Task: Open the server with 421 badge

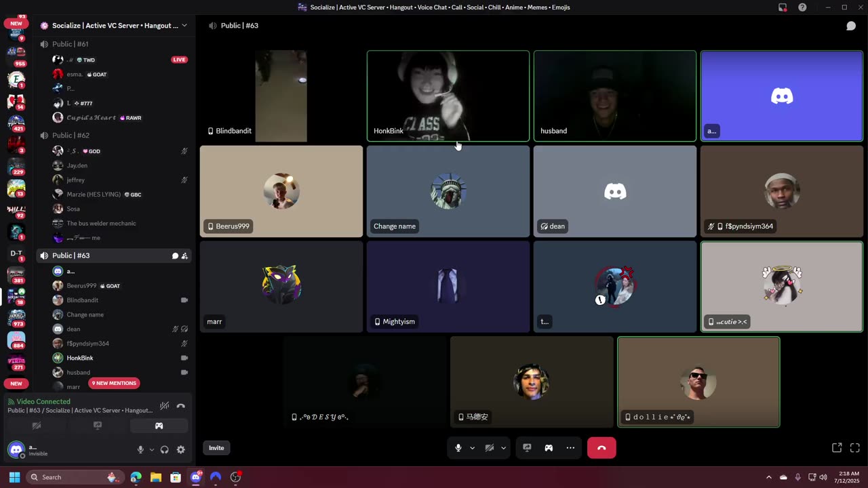Action: [x=16, y=123]
